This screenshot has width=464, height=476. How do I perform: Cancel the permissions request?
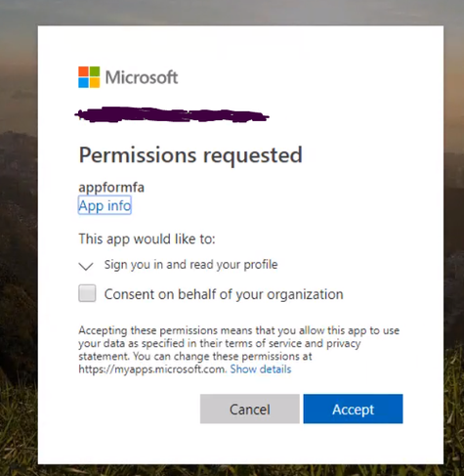click(250, 409)
